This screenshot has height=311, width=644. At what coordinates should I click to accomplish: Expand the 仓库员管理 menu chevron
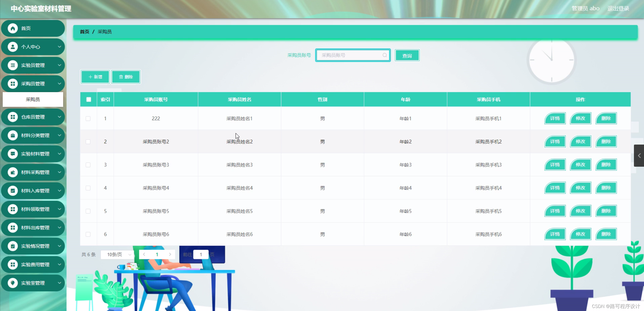(x=59, y=117)
